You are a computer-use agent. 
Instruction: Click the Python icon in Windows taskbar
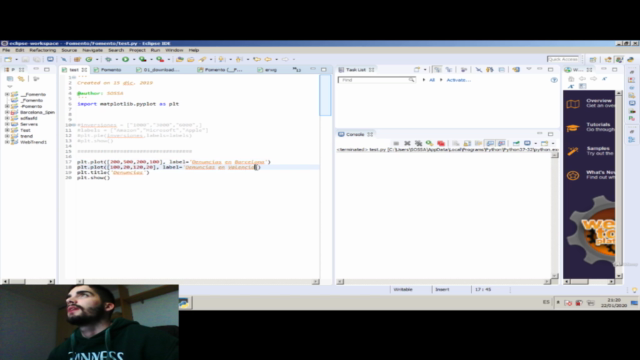[184, 303]
